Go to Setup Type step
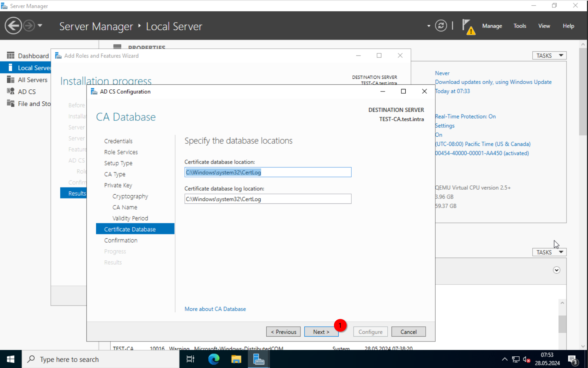588x368 pixels. (118, 163)
